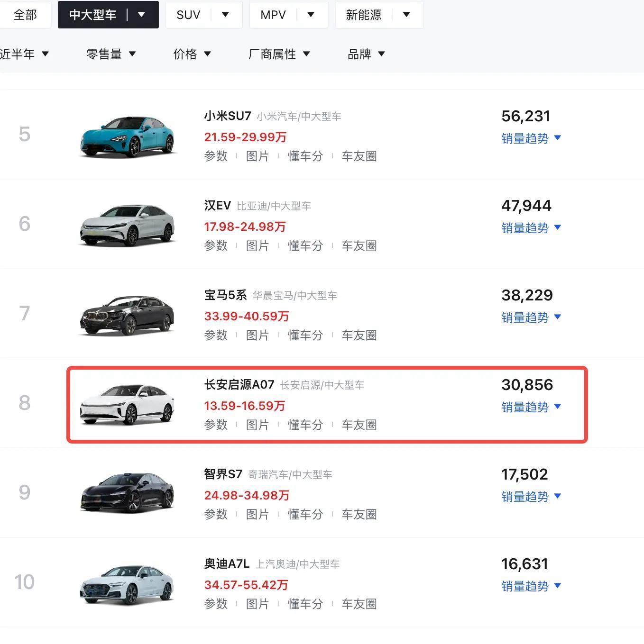Select the 全部 tab
This screenshot has height=644, width=644.
pyautogui.click(x=25, y=15)
